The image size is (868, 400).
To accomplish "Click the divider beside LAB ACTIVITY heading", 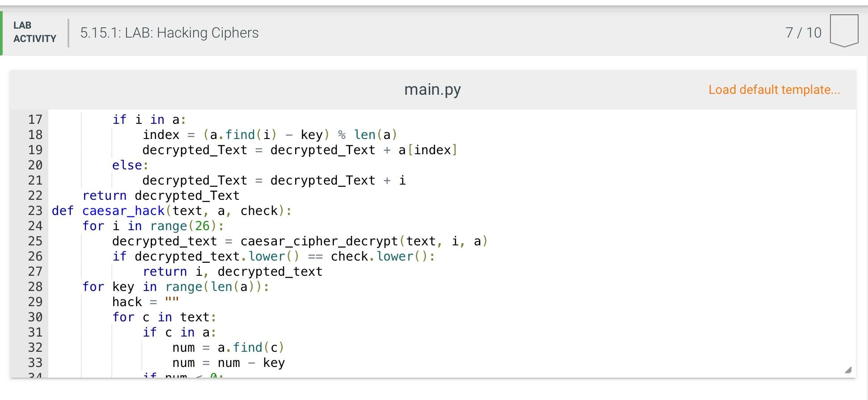I will point(68,32).
